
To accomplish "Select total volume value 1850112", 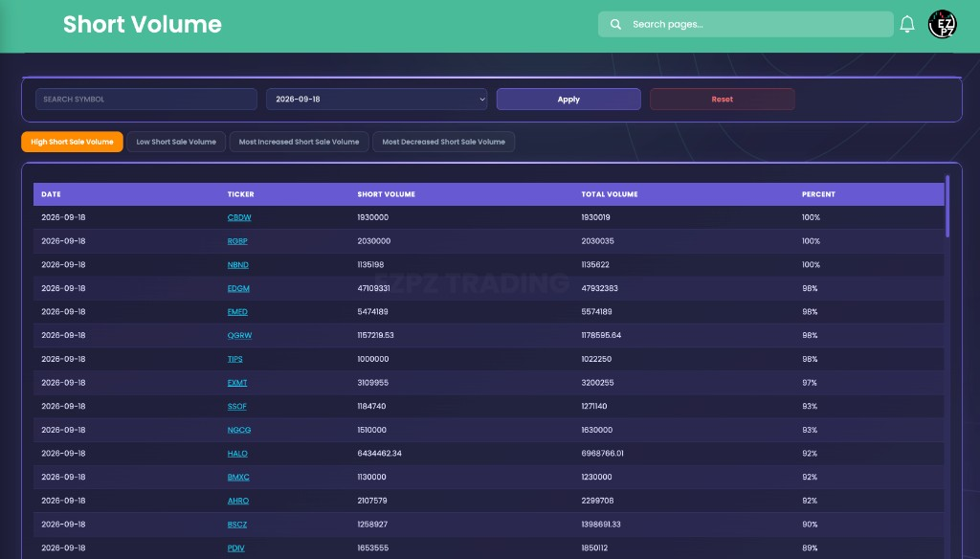I will (x=594, y=548).
